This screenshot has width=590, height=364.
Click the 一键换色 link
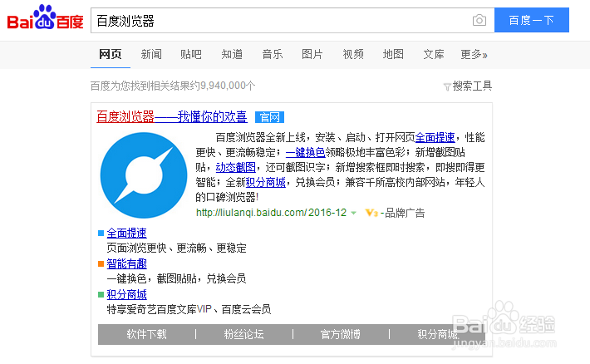tap(306, 152)
